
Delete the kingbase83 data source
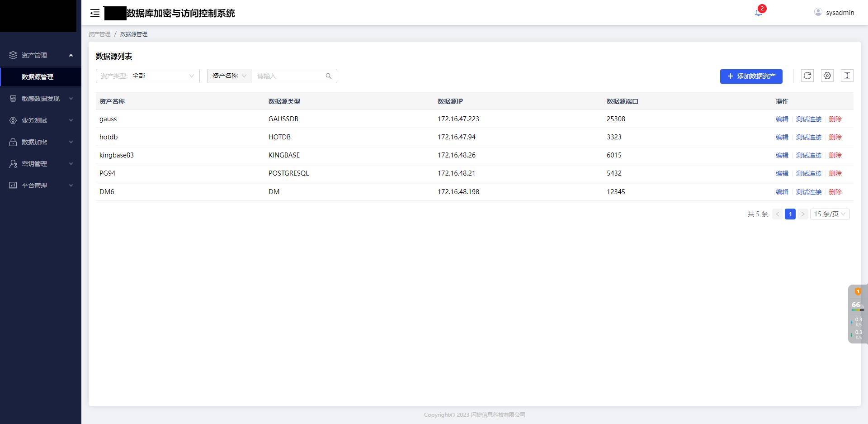pos(835,155)
